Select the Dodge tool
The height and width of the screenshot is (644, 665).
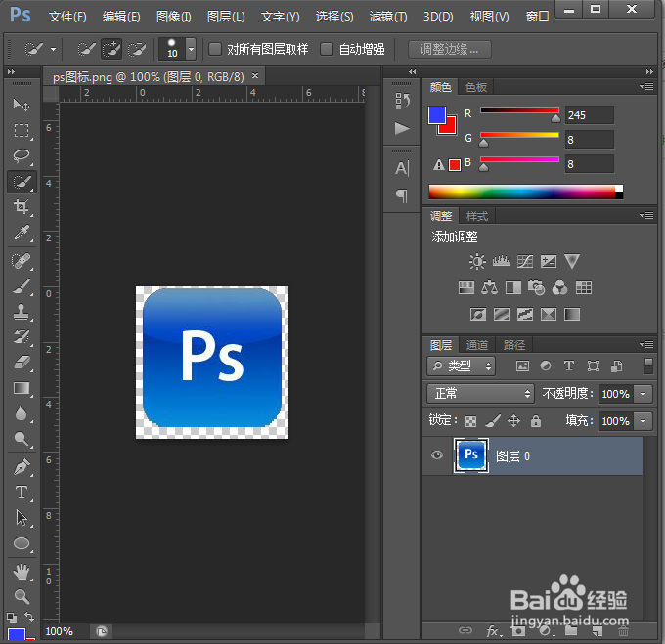tap(22, 439)
